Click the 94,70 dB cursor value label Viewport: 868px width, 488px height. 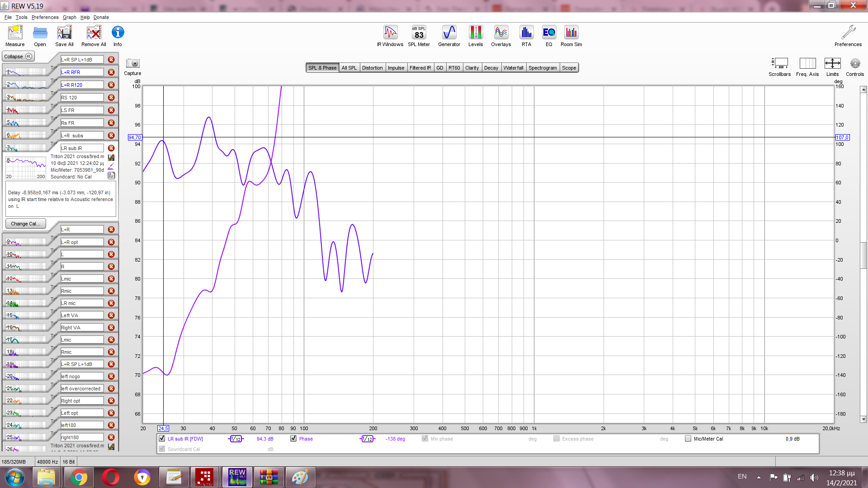135,137
